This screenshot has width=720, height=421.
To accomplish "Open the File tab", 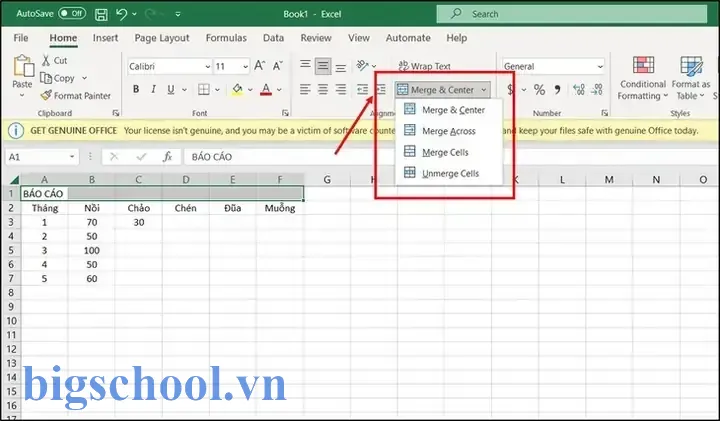I will [x=21, y=38].
